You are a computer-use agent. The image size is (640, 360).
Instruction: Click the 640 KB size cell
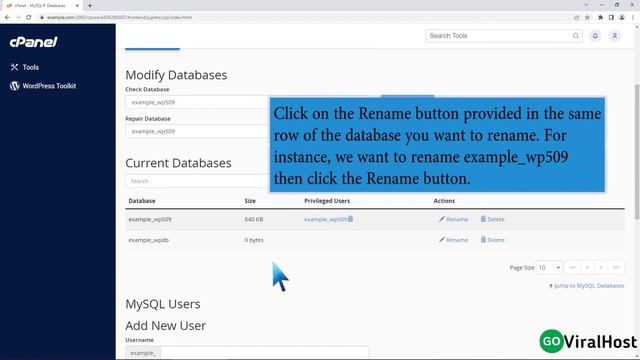[253, 220]
